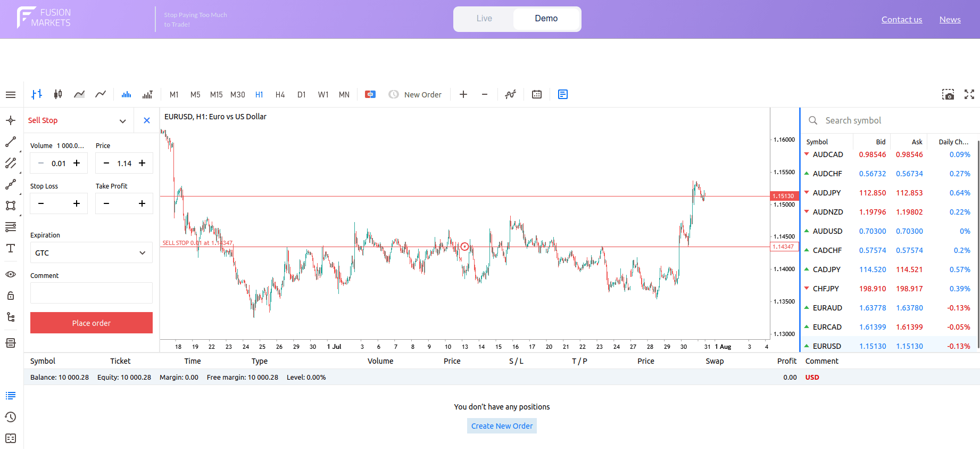Viewport: 980px width, 450px height.
Task: Select the polyline drawing tool
Action: (x=11, y=184)
